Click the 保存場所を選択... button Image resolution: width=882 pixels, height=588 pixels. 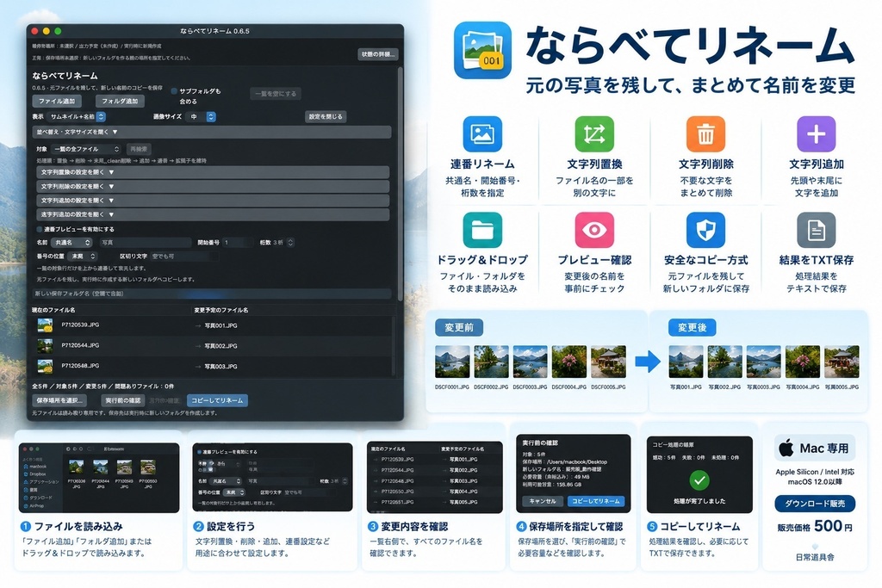pos(59,400)
